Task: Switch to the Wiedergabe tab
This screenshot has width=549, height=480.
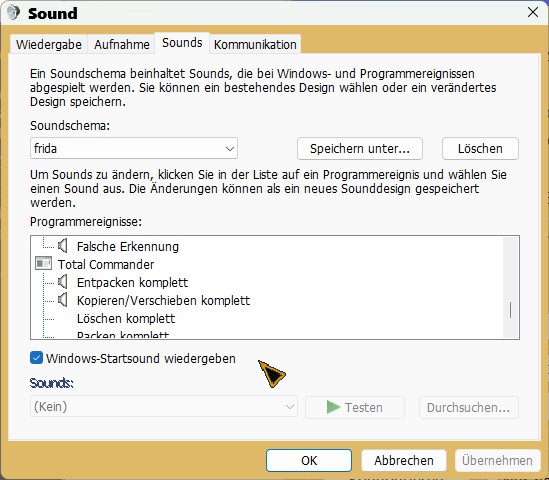Action: (x=49, y=44)
